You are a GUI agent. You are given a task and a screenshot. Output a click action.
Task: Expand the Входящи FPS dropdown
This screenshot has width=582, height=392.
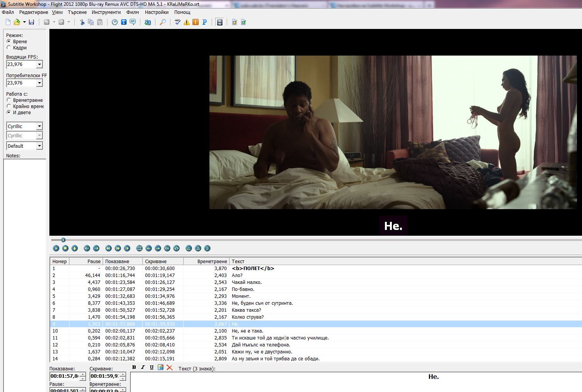(x=39, y=64)
